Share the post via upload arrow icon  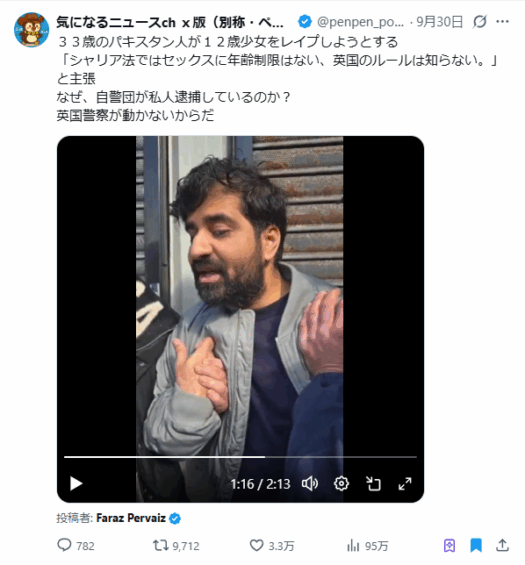502,545
